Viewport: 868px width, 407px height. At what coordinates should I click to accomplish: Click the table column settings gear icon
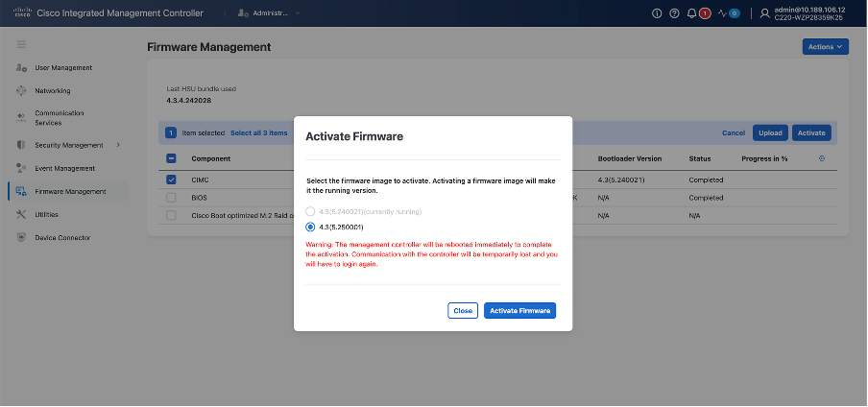tap(821, 158)
